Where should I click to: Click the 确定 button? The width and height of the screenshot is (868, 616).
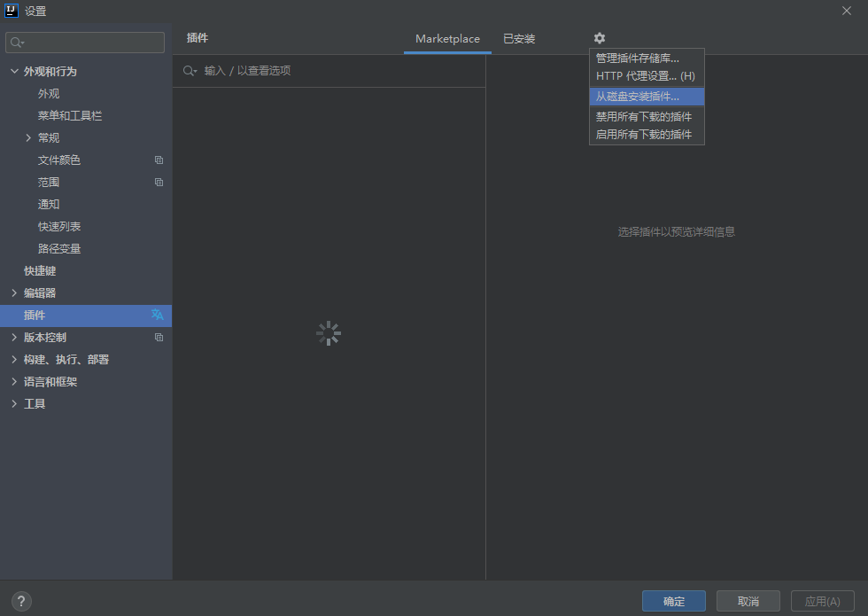tap(673, 600)
